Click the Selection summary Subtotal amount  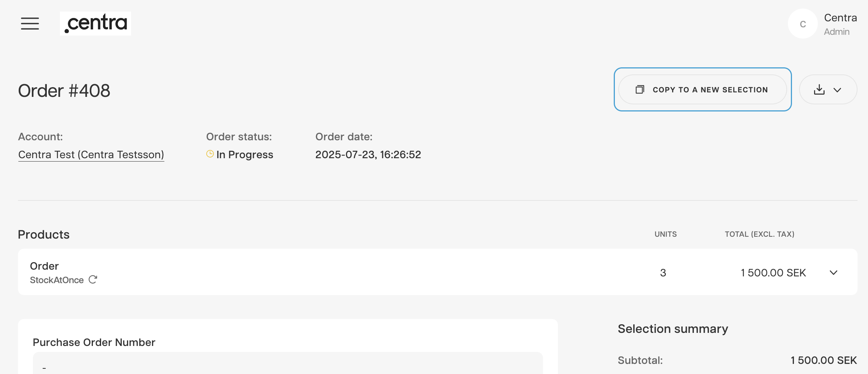point(823,360)
